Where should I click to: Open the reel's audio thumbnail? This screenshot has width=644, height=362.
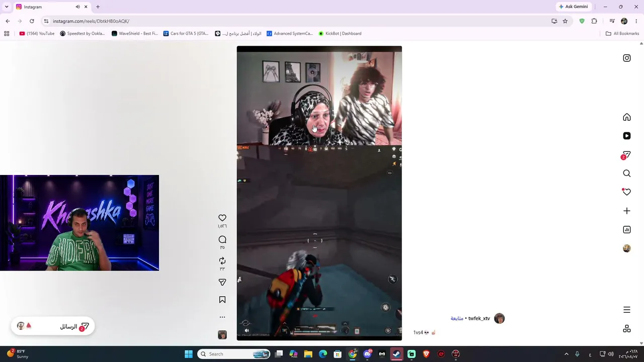pyautogui.click(x=222, y=335)
